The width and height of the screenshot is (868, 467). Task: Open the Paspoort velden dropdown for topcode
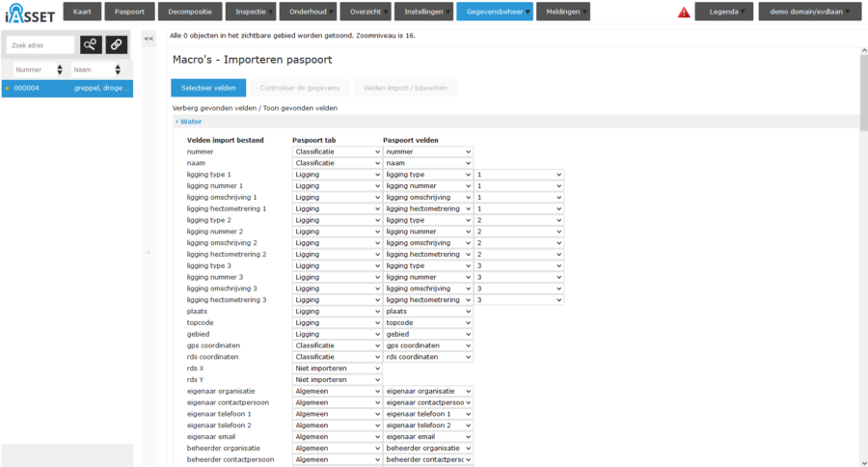click(428, 322)
